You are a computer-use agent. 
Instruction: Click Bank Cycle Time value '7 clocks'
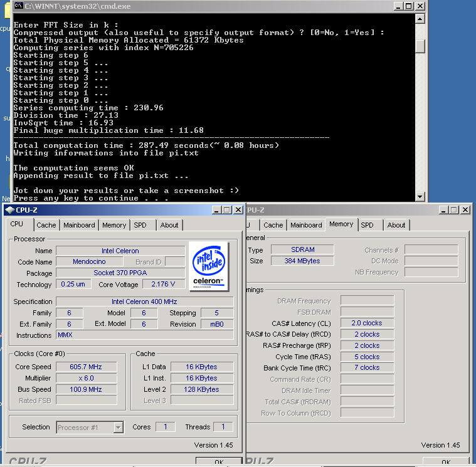(367, 368)
